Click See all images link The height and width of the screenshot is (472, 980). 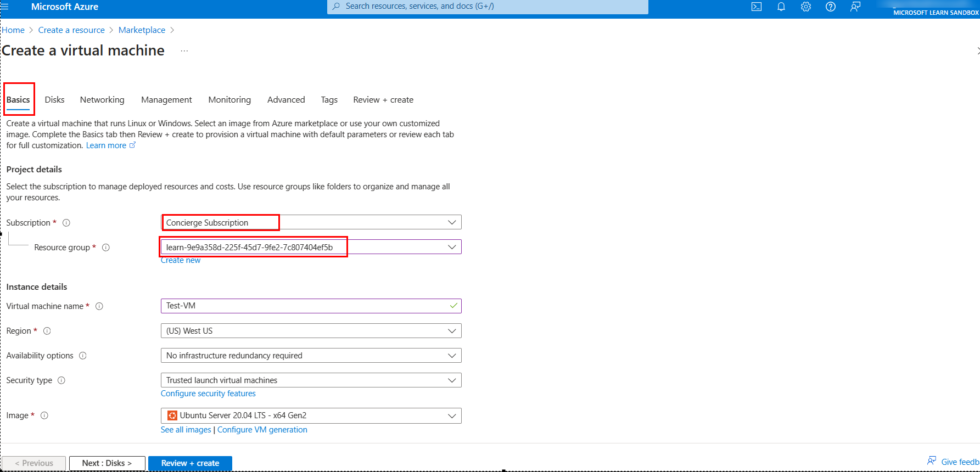(x=186, y=430)
